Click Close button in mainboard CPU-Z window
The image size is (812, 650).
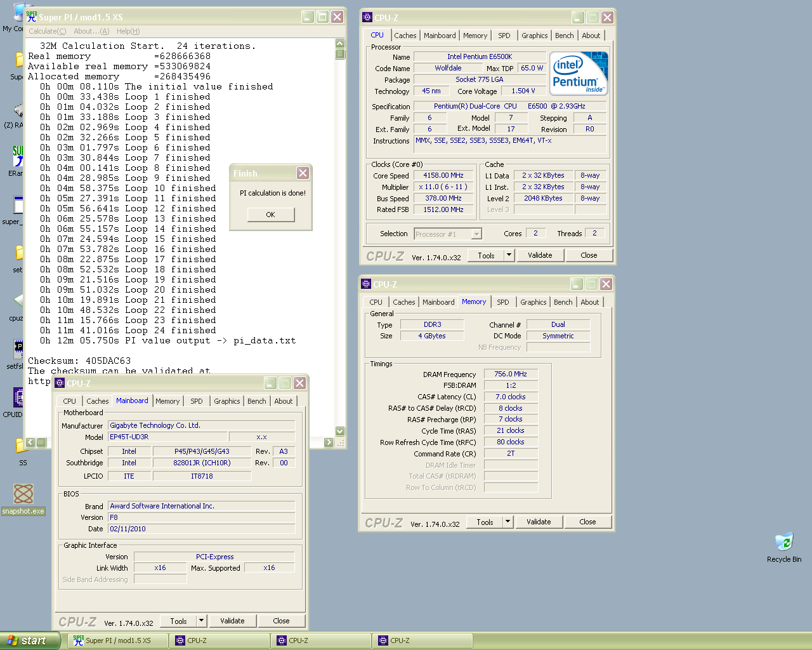point(281,621)
